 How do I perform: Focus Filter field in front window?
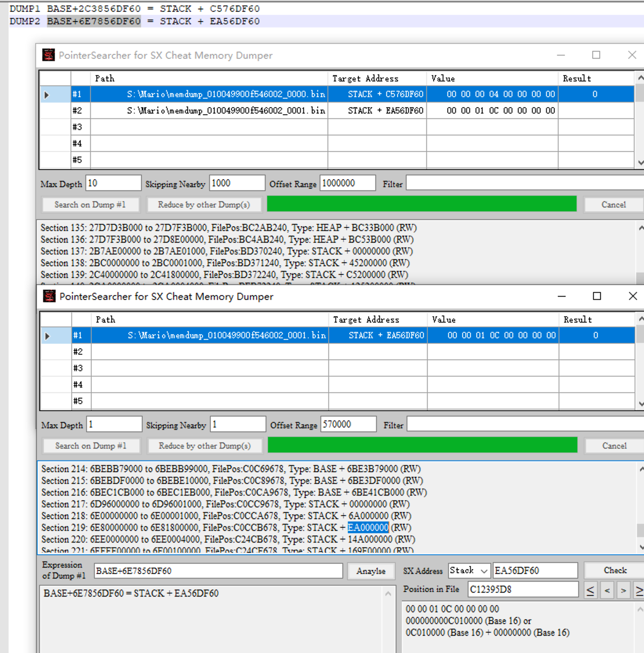[x=525, y=424]
